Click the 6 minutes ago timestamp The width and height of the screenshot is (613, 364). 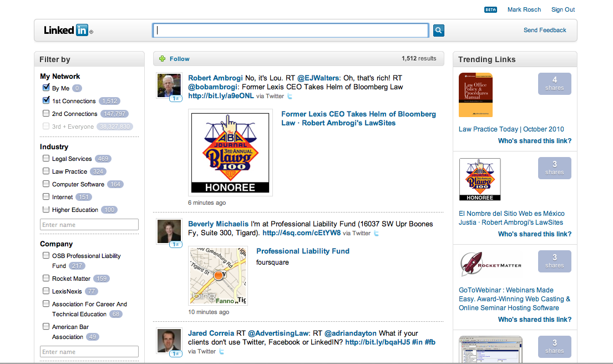pyautogui.click(x=207, y=203)
